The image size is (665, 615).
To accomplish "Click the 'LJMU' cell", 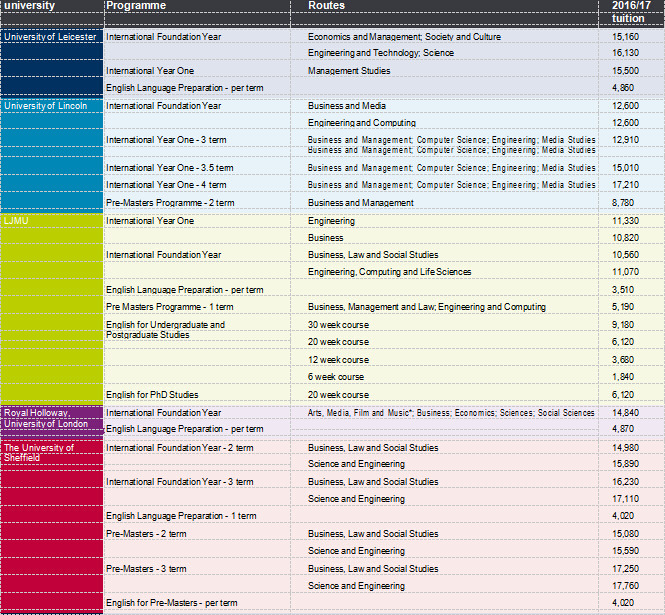I will 16,221.
